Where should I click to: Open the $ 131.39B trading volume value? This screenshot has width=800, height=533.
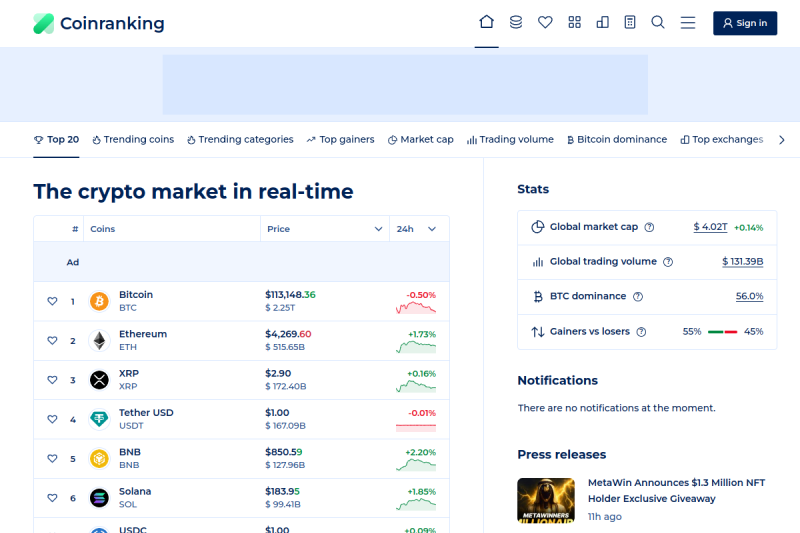pos(742,262)
